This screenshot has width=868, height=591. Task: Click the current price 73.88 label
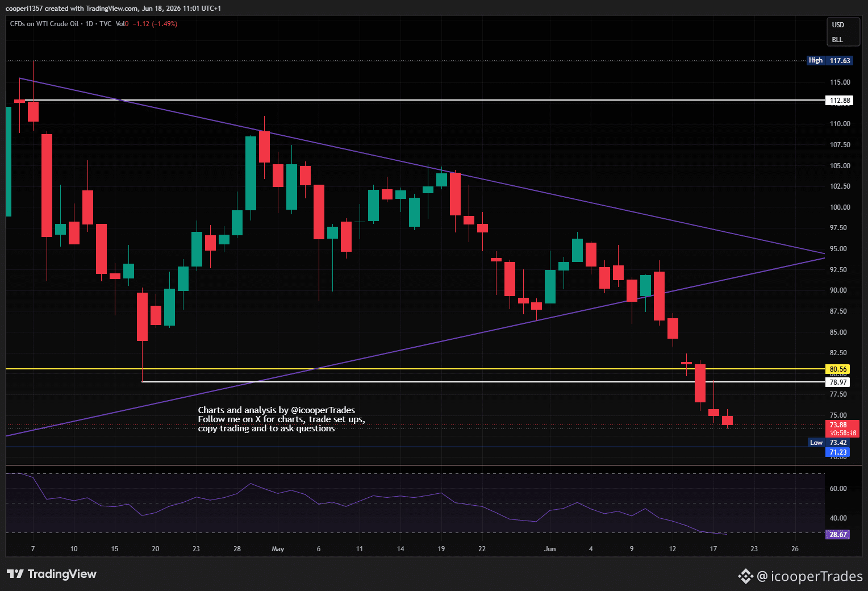(838, 424)
